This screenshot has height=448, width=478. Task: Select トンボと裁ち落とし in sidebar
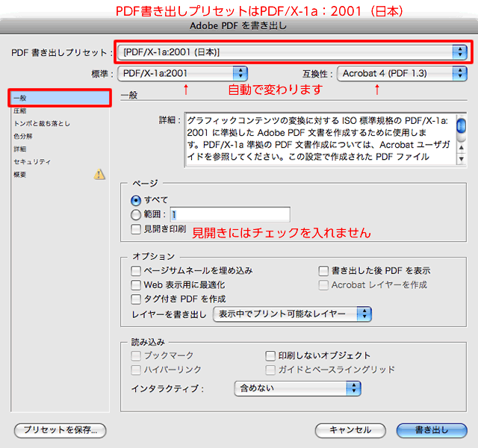[x=60, y=124]
